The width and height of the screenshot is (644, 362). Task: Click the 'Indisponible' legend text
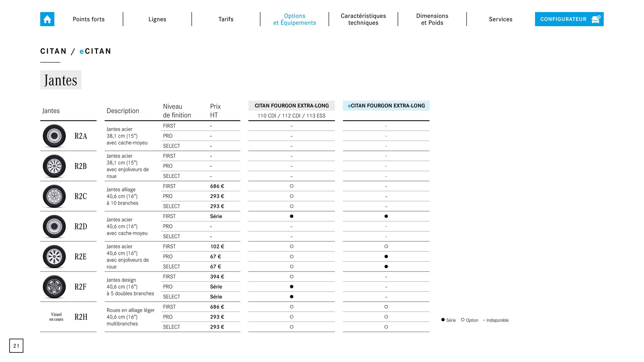point(498,320)
